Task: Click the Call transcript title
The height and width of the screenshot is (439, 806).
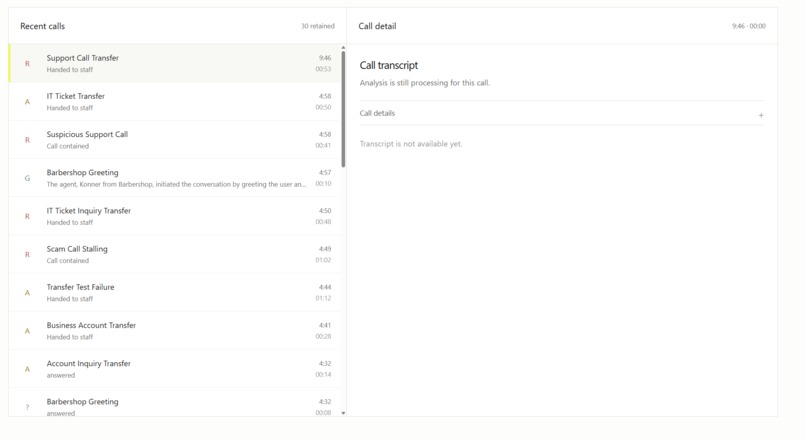Action: point(389,65)
